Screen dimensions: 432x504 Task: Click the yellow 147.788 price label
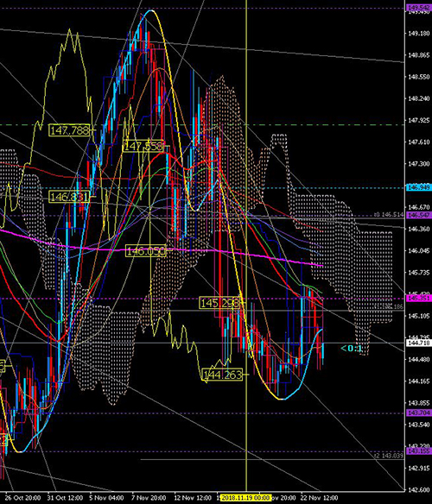tap(69, 130)
